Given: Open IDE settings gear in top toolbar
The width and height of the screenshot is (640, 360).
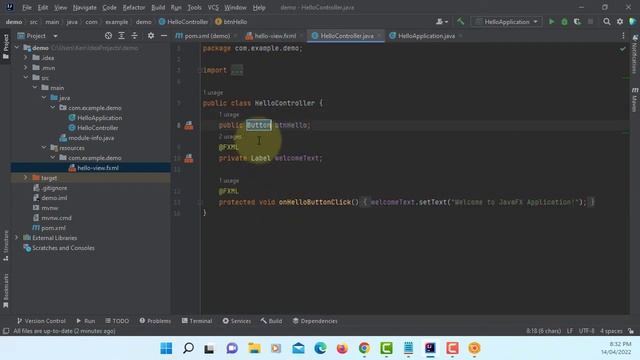Looking at the screenshot, I should coord(620,22).
